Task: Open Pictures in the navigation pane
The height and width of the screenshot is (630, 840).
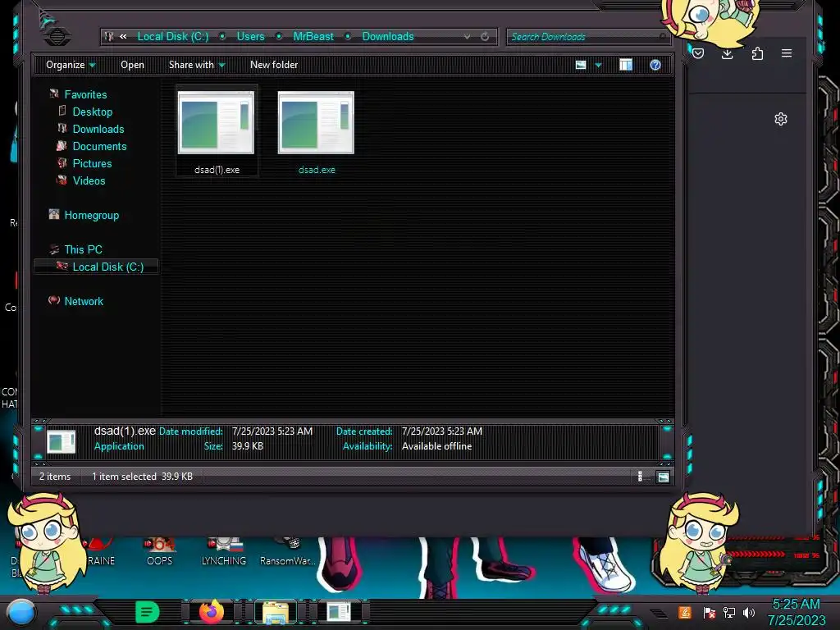Action: [92, 163]
